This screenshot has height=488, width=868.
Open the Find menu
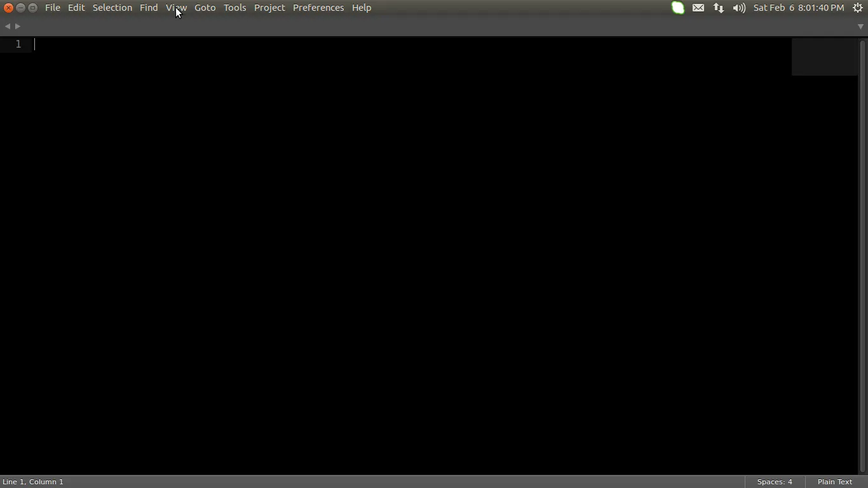(149, 8)
